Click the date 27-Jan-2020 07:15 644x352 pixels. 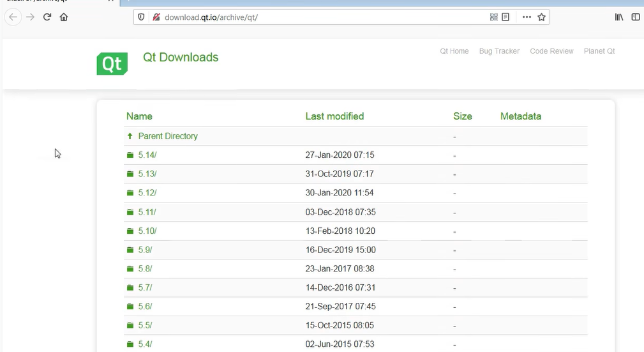[x=340, y=155]
